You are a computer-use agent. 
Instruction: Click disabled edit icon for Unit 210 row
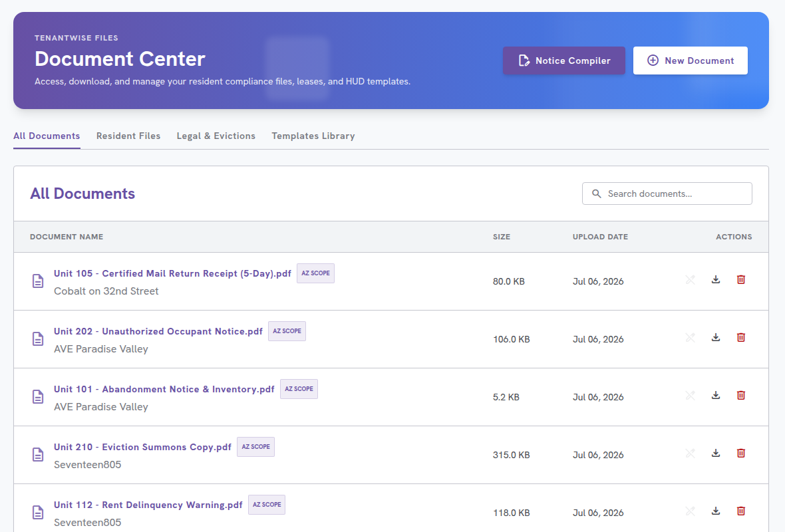pyautogui.click(x=691, y=454)
